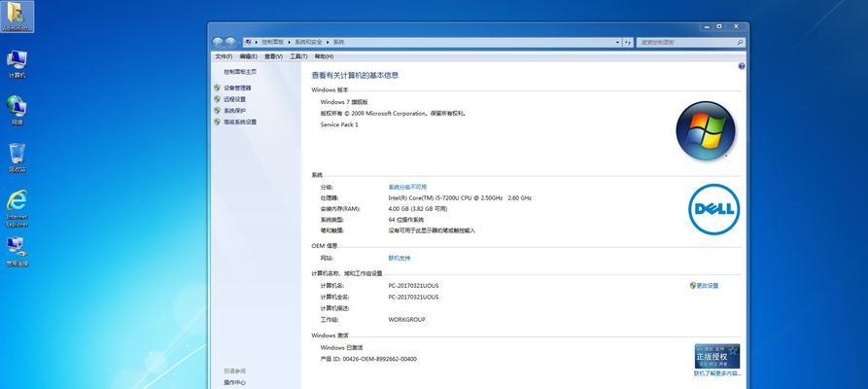Screen dimensions: 868x389
Task: Open help via the question mark icon
Action: coord(742,66)
